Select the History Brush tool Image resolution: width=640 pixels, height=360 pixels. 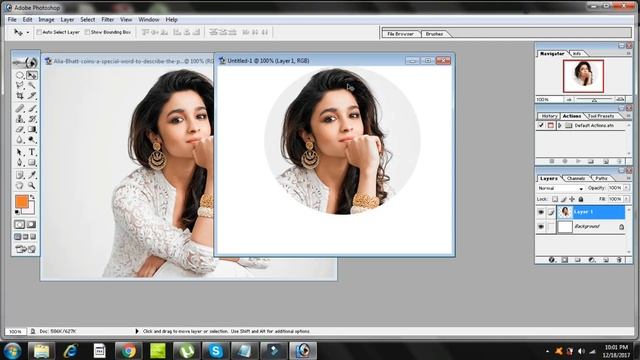(x=32, y=119)
